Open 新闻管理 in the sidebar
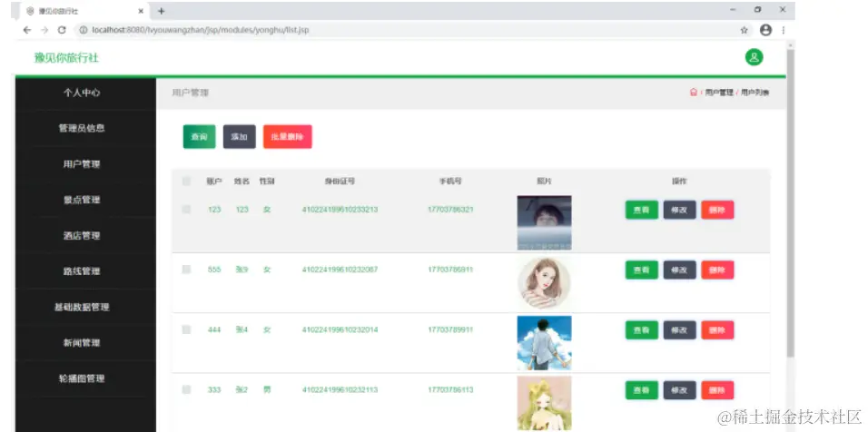Screen dimensions: 868x432 tap(82, 343)
